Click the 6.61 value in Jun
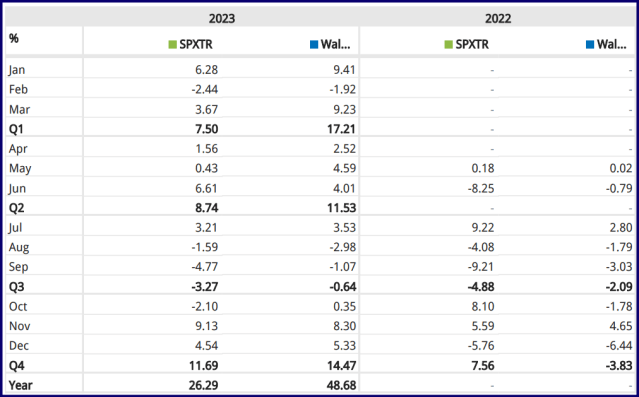 pos(206,188)
